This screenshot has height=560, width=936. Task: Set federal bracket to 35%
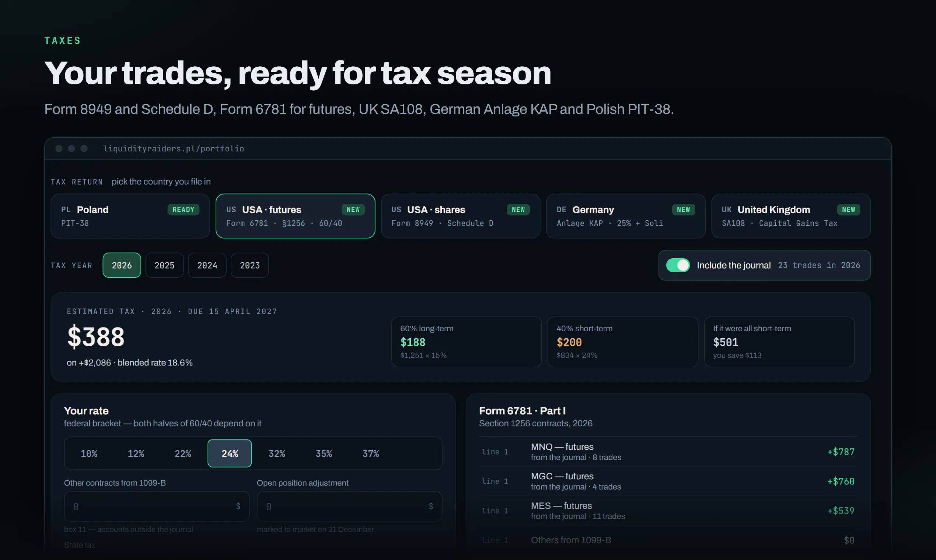click(x=324, y=453)
